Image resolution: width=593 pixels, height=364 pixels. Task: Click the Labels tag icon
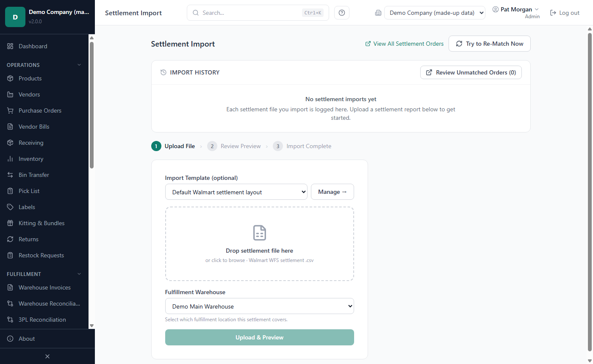pos(10,207)
